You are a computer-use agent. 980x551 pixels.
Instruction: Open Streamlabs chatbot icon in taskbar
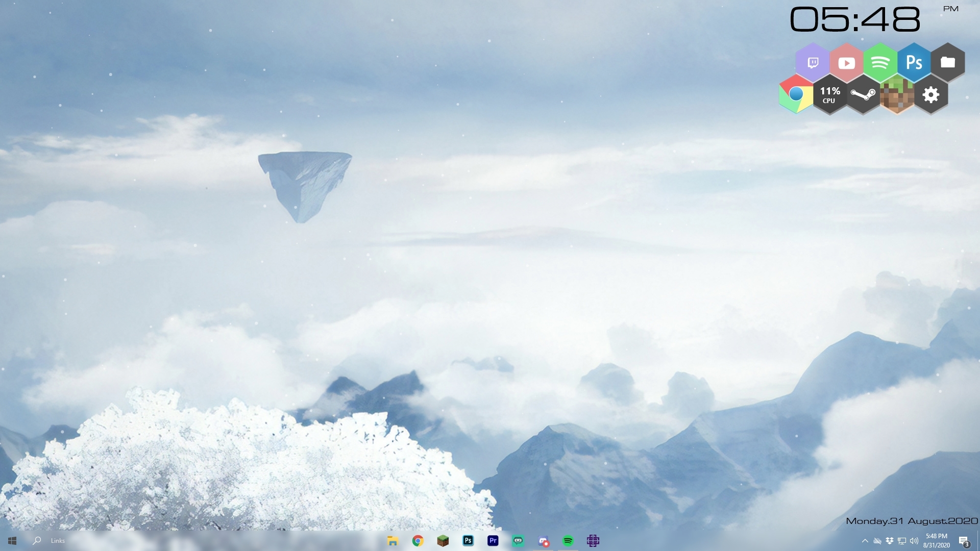pos(518,541)
